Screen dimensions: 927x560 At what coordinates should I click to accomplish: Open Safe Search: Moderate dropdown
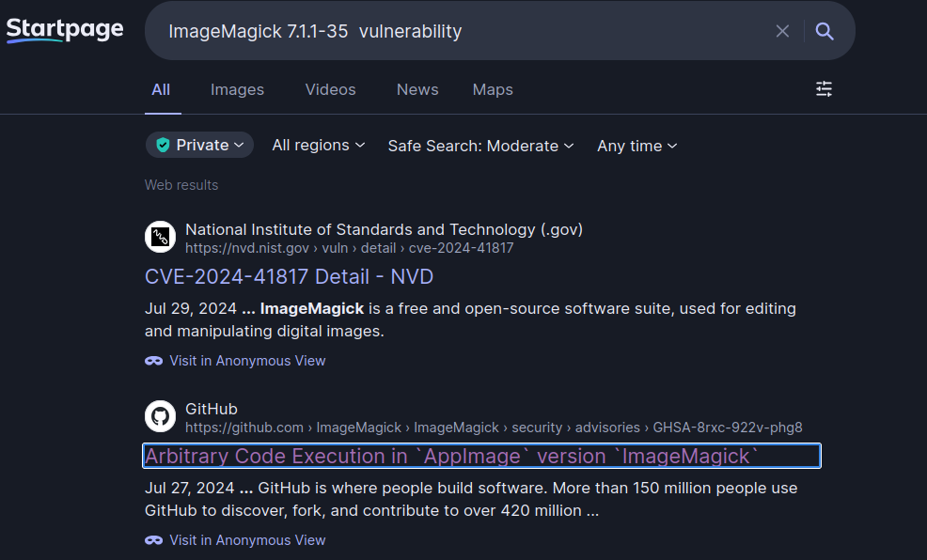(x=479, y=146)
